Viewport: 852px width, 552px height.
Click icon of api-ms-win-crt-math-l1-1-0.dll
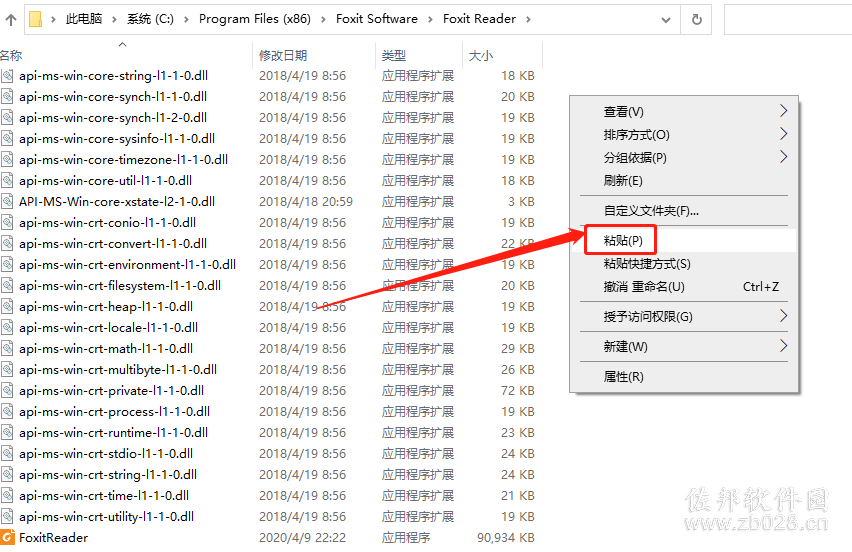coord(7,349)
